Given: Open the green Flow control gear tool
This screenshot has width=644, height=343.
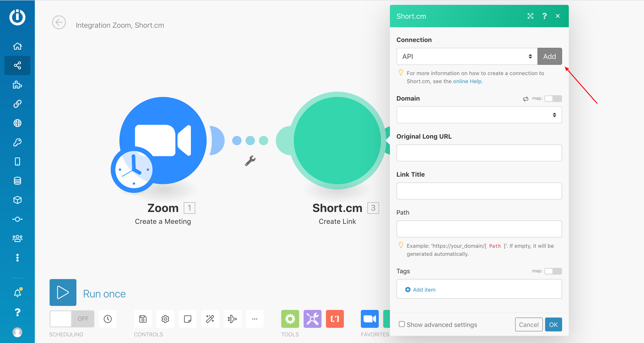Looking at the screenshot, I should click(290, 319).
